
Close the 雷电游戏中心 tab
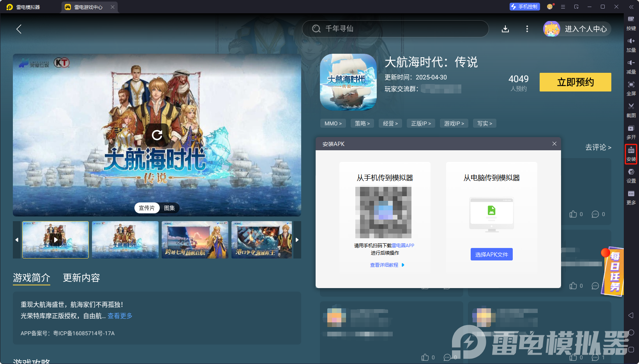coord(113,7)
